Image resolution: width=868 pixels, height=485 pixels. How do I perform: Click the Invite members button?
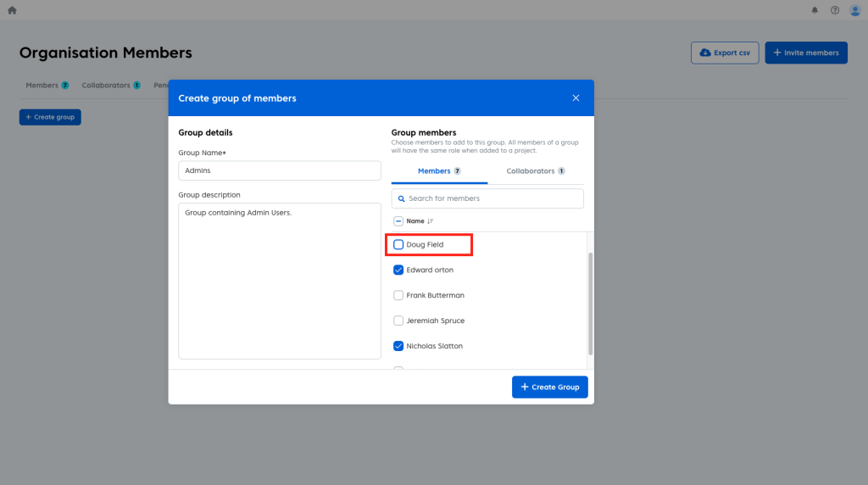tap(805, 53)
